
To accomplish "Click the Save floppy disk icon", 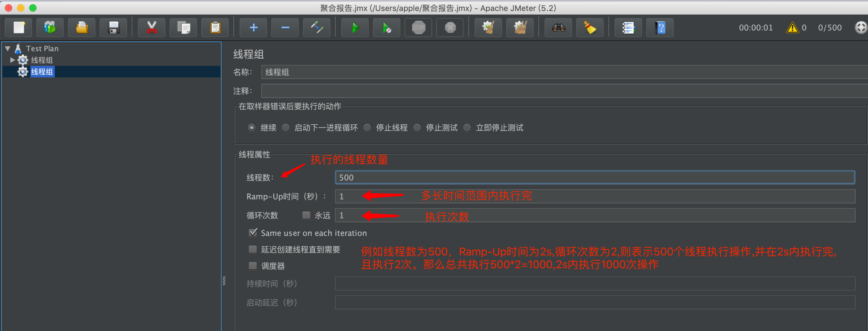I will (x=114, y=28).
